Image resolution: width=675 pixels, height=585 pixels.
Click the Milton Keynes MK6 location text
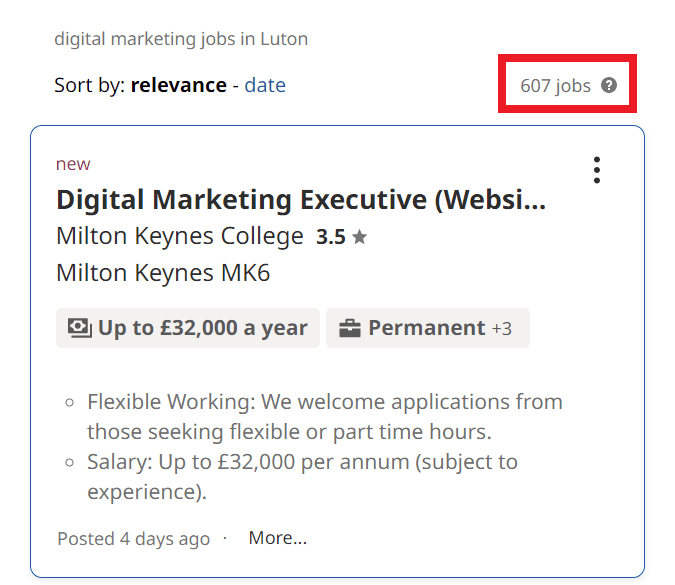[x=163, y=273]
